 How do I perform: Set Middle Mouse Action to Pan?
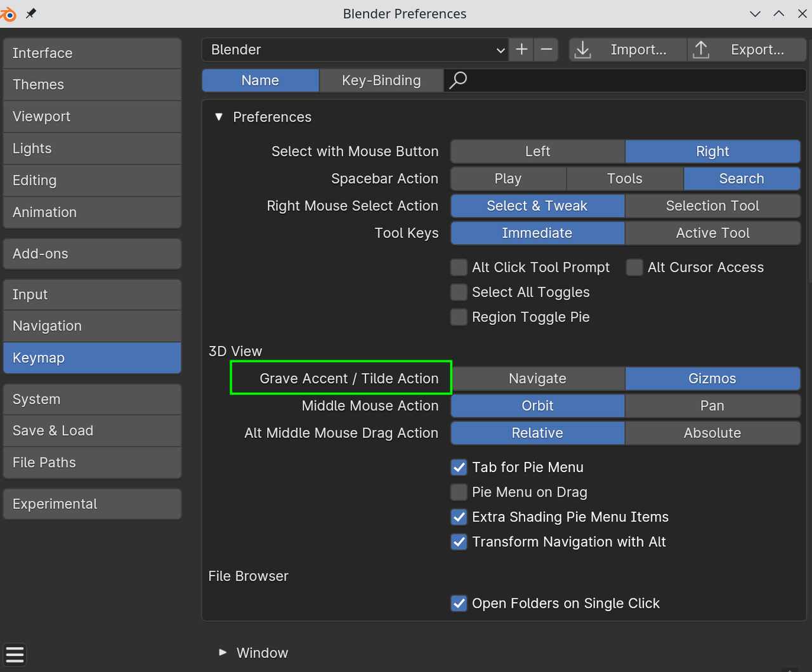click(x=712, y=406)
